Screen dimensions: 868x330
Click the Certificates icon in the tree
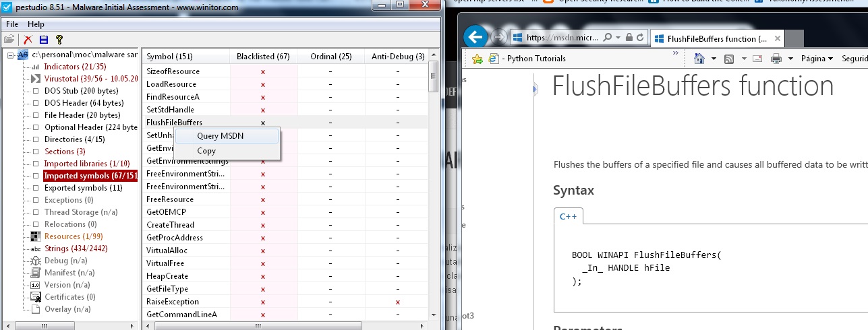point(36,297)
